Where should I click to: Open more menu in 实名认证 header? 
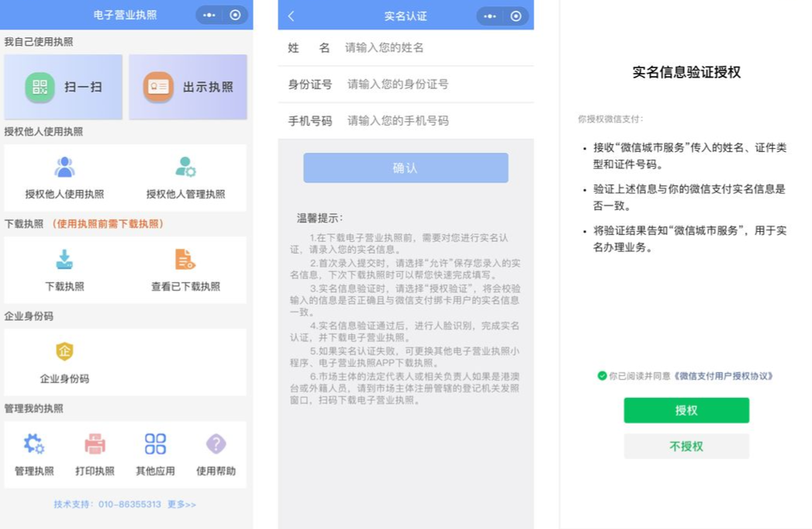click(x=490, y=16)
